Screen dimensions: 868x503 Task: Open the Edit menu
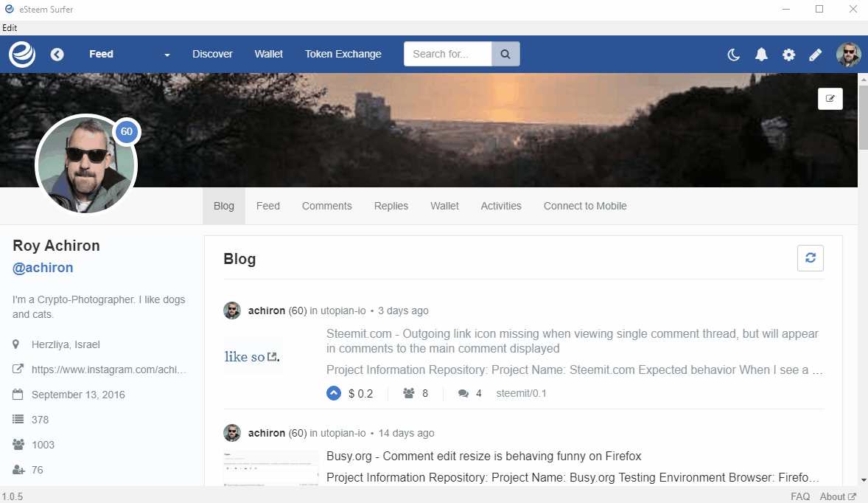coord(10,28)
